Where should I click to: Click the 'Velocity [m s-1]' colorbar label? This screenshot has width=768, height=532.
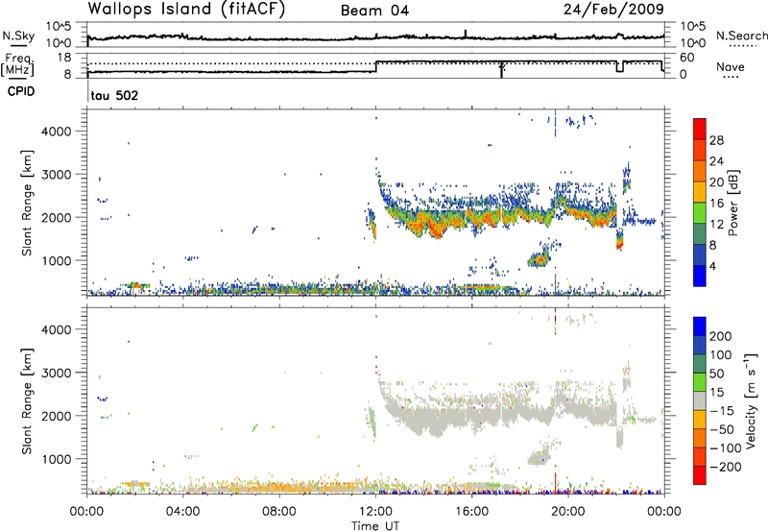point(750,400)
